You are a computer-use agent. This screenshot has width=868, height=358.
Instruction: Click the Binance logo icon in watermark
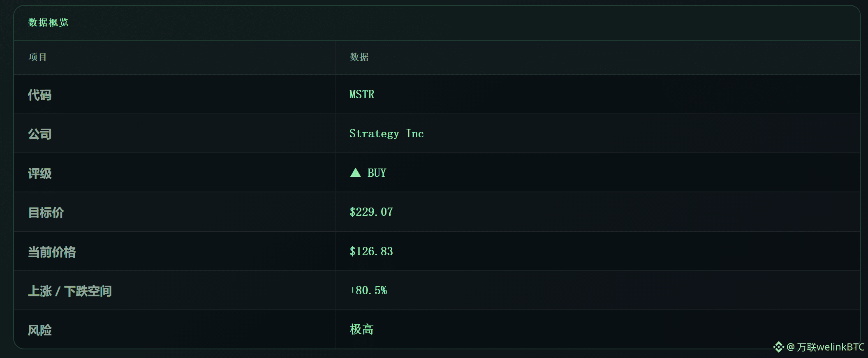[778, 347]
